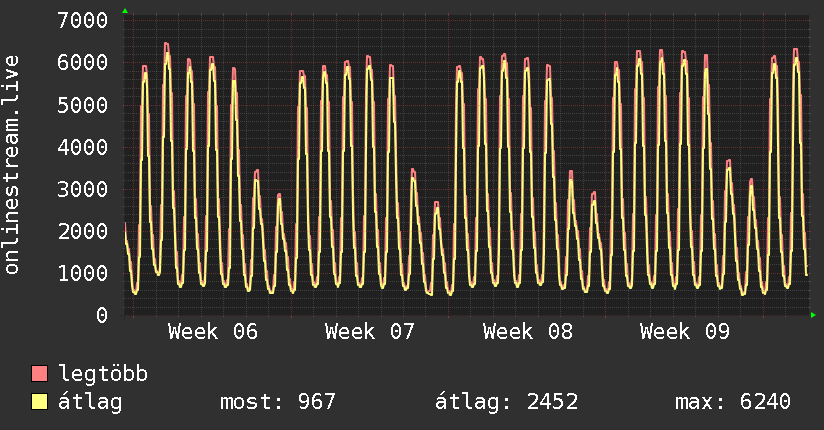Image resolution: width=824 pixels, height=430 pixels.
Task: Click the 'átlag: 2452' average value
Action: (506, 402)
